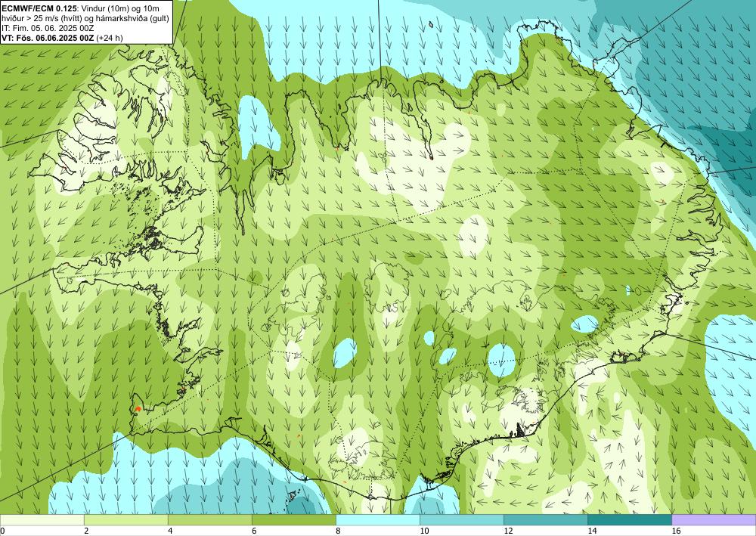Viewport: 756px width, 536px height.
Task: Click the legend scale label '14'
Action: (x=592, y=531)
